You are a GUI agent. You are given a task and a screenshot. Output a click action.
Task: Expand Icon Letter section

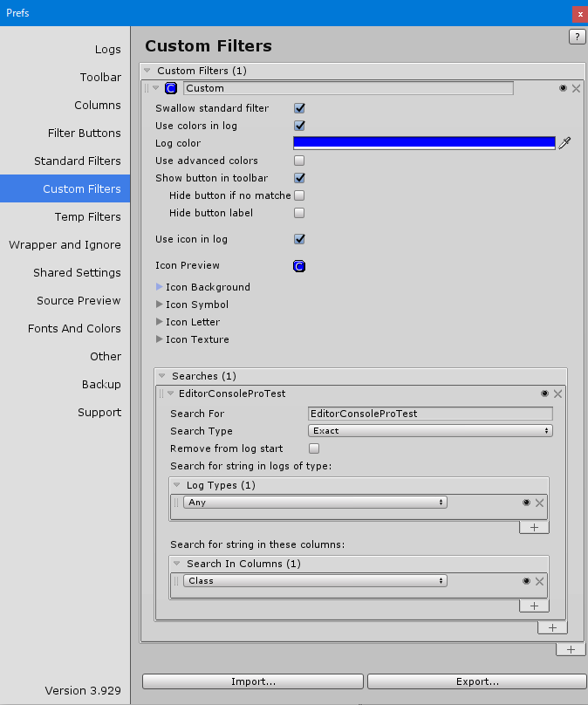pyautogui.click(x=159, y=322)
